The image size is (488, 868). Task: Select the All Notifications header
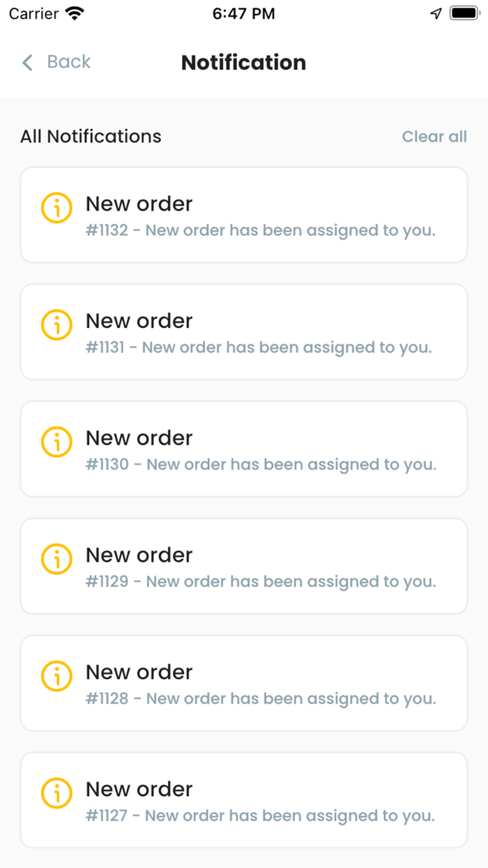pos(91,136)
